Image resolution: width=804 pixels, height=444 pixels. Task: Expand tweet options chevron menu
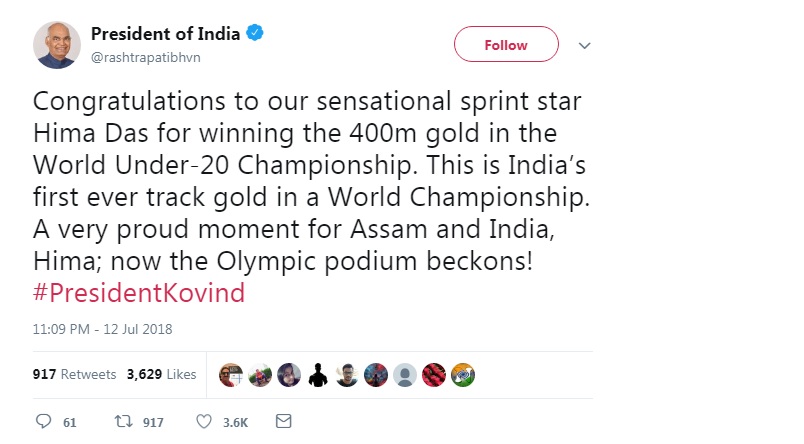point(585,45)
